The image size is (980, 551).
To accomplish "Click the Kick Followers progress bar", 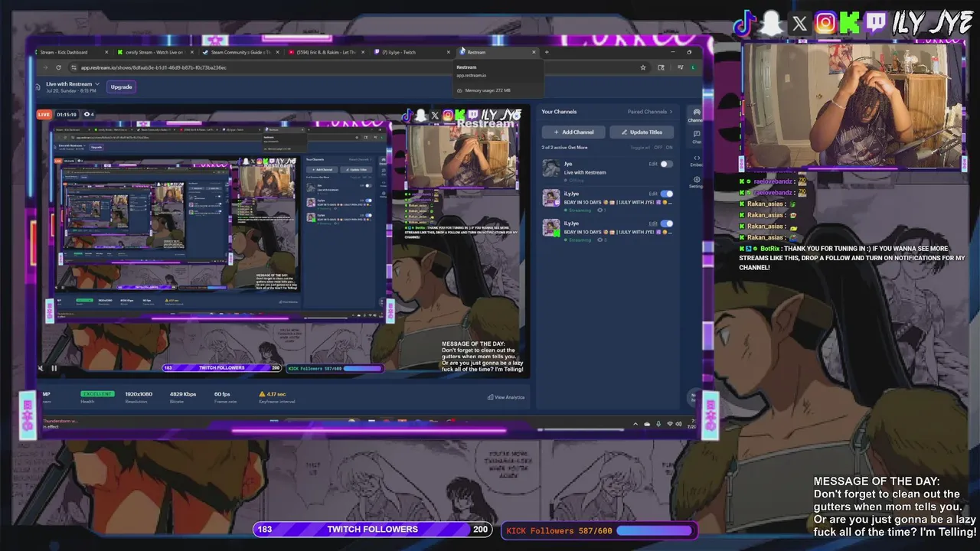I will click(x=599, y=530).
